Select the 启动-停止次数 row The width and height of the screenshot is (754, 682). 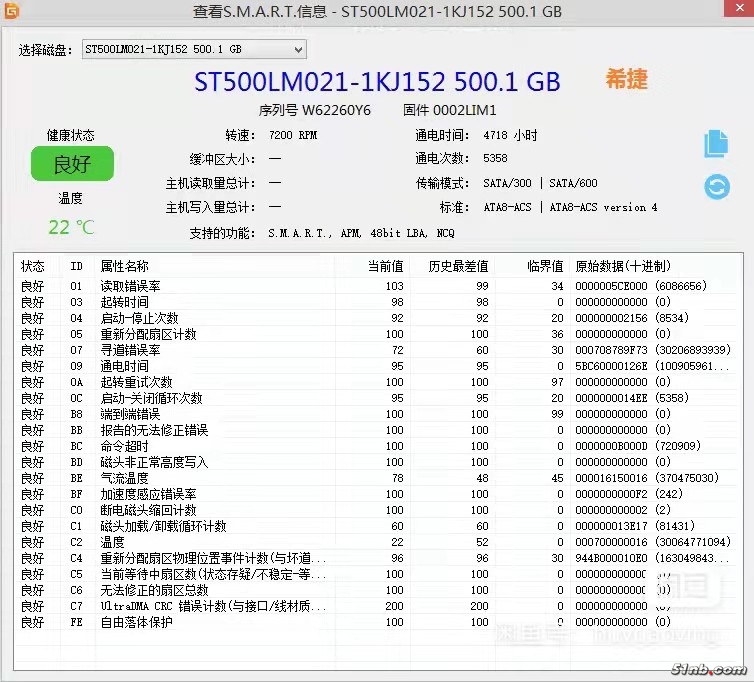376,318
